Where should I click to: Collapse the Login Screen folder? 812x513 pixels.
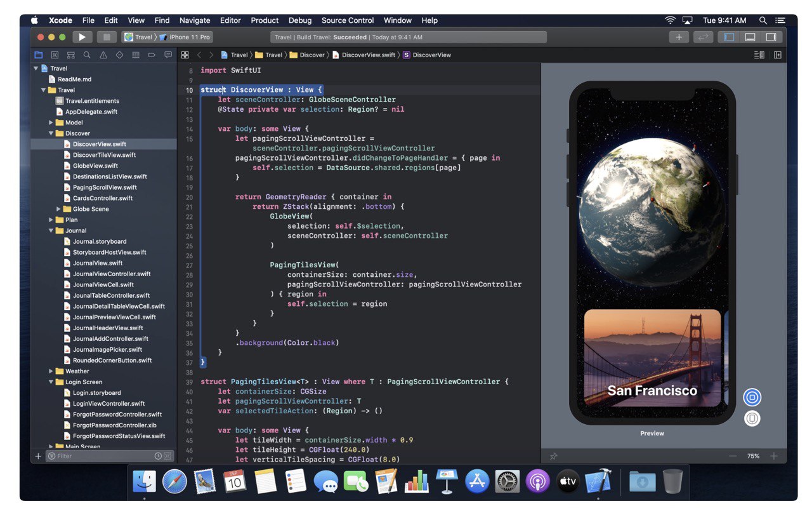[x=51, y=382]
